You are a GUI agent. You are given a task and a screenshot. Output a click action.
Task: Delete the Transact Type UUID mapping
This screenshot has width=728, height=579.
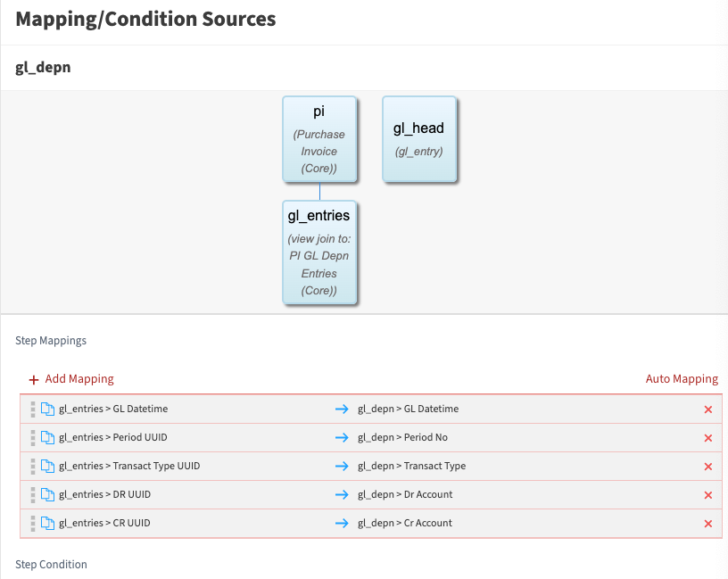[x=707, y=467]
